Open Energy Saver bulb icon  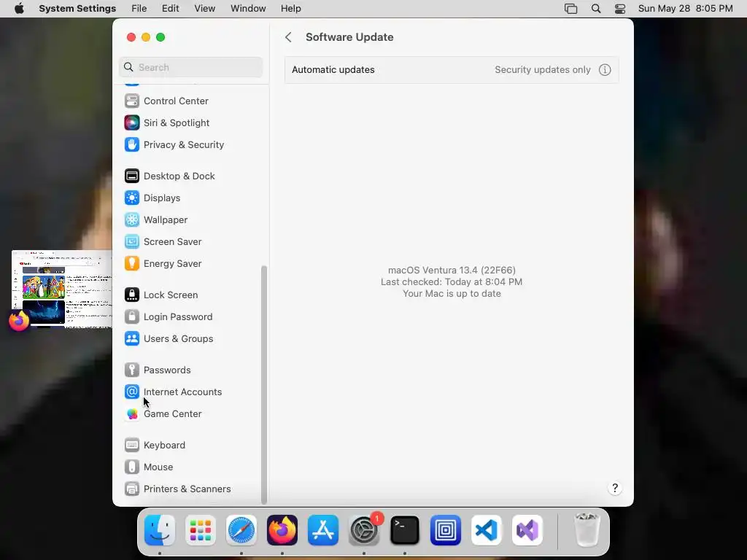click(132, 264)
